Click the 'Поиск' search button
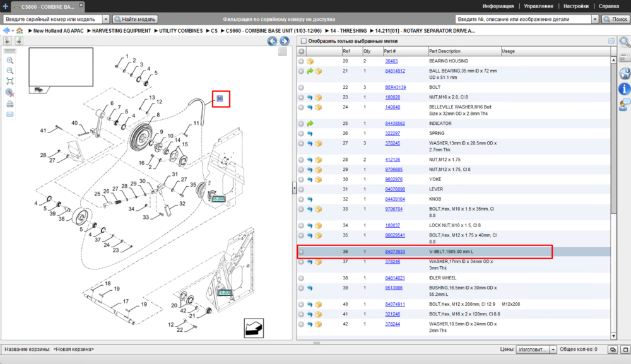Viewport: 631px width, 364px height. click(x=615, y=20)
